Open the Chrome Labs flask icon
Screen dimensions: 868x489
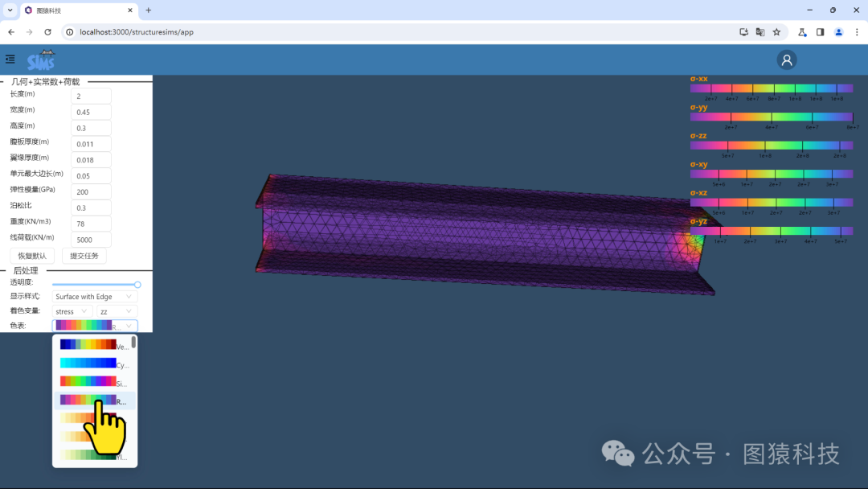pos(801,32)
